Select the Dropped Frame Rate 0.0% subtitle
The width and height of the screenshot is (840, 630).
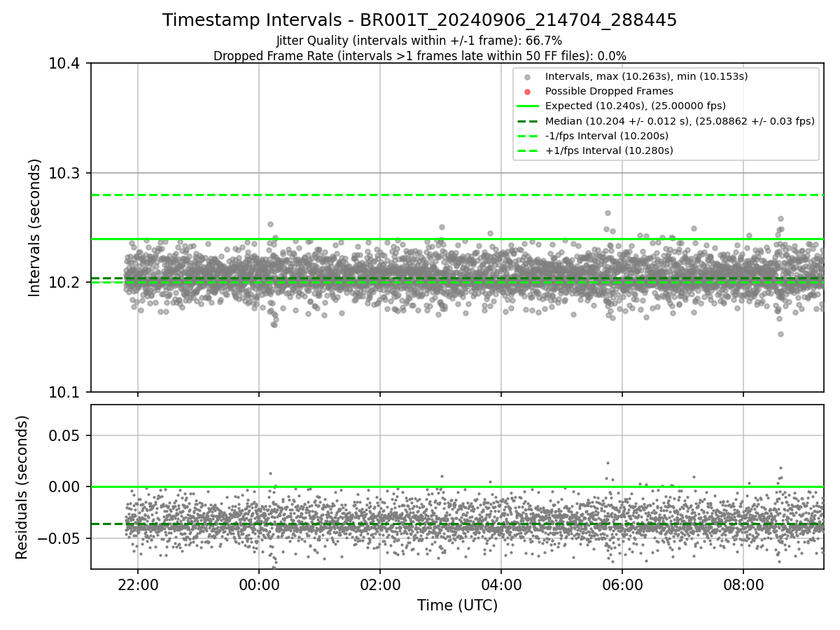click(419, 56)
